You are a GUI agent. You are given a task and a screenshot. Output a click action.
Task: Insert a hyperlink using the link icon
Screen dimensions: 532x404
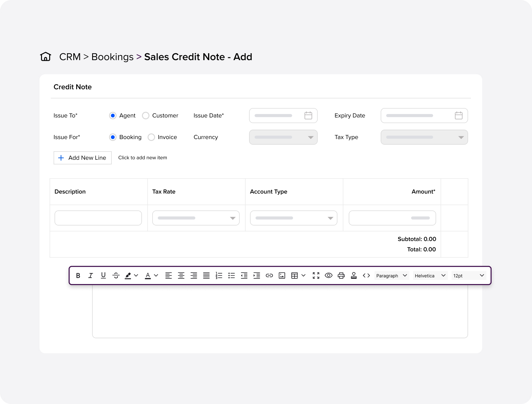(269, 276)
